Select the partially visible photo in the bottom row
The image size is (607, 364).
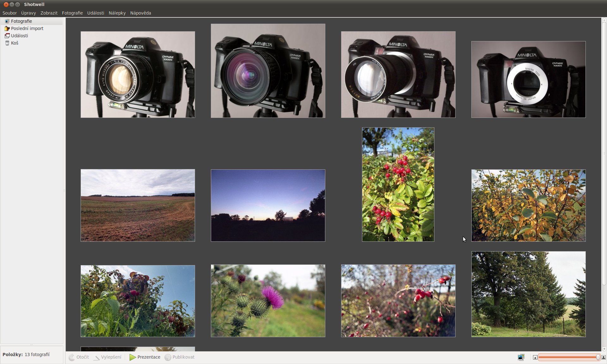click(x=138, y=349)
